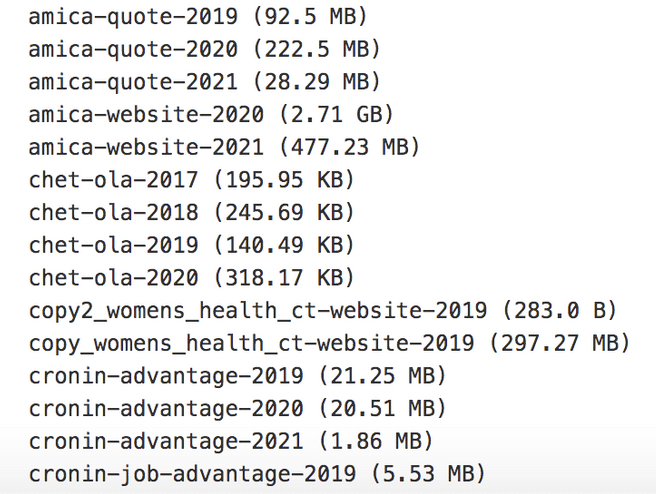Click amica-website-2021 (477.23 MB)
Screen dimensions: 656x494
224,148
